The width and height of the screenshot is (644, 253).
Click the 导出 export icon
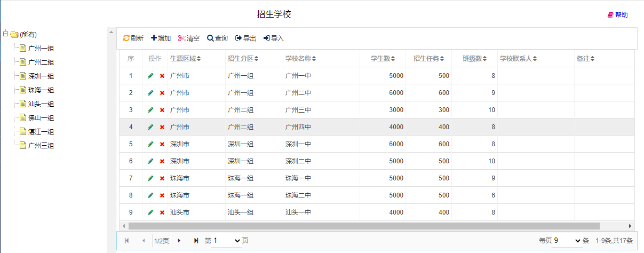point(238,38)
